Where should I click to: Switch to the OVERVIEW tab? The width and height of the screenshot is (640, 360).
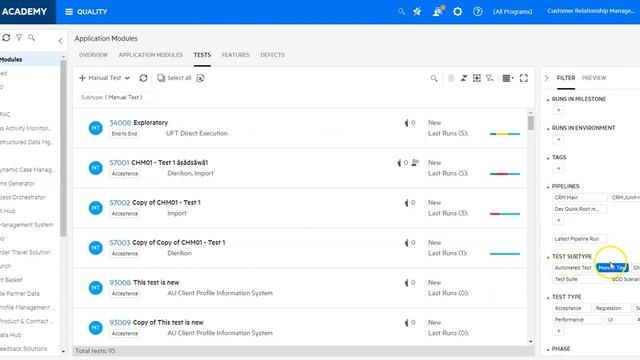point(93,55)
